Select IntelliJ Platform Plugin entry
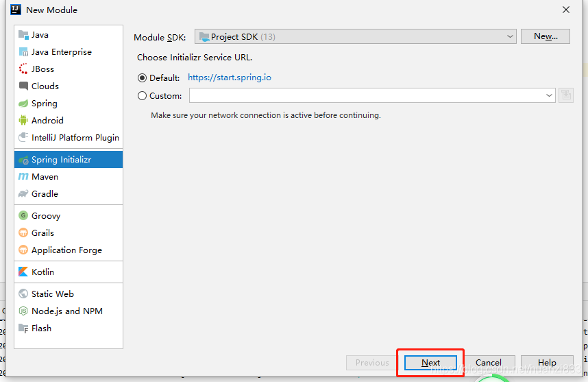Image resolution: width=588 pixels, height=382 pixels. [x=69, y=138]
